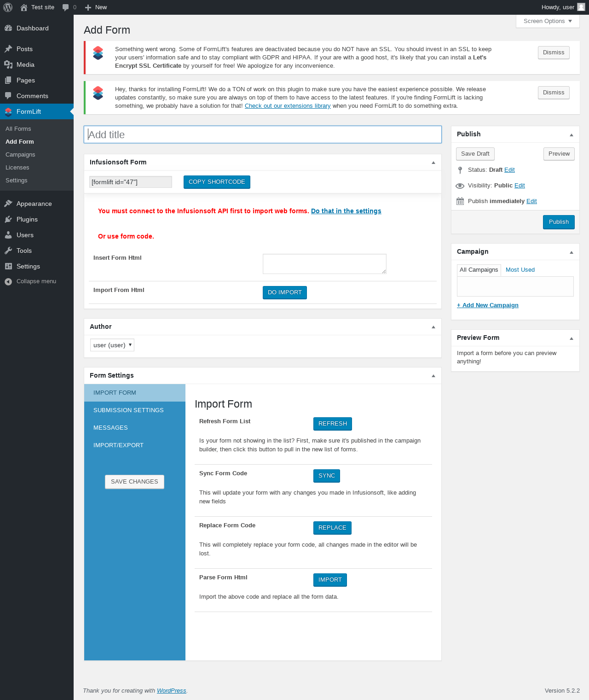The image size is (589, 700).
Task: Click the Import parse form button
Action: (x=330, y=580)
